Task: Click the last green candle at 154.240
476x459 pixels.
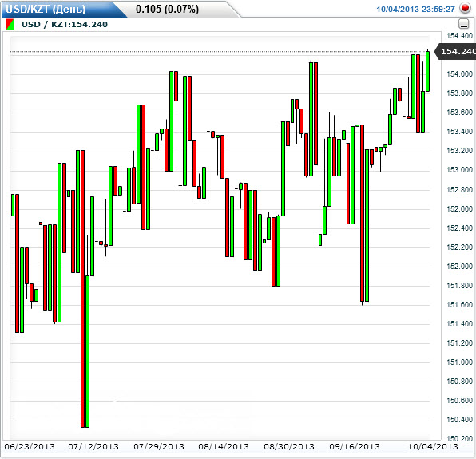Action: coord(428,71)
